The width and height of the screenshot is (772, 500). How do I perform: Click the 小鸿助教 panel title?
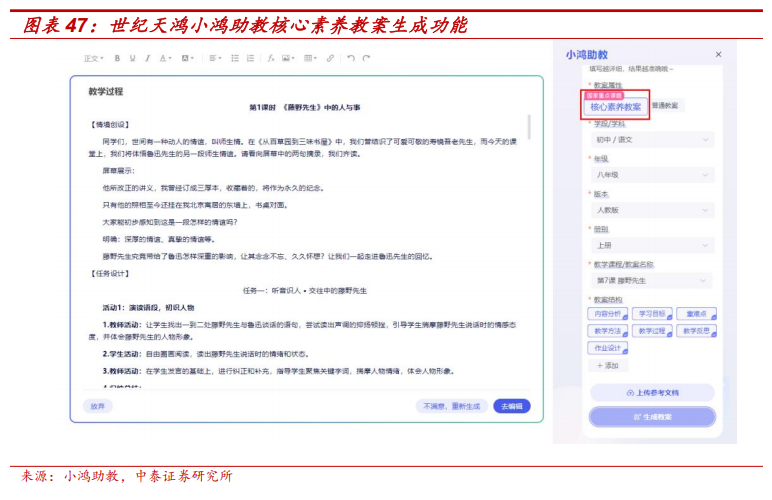point(586,55)
